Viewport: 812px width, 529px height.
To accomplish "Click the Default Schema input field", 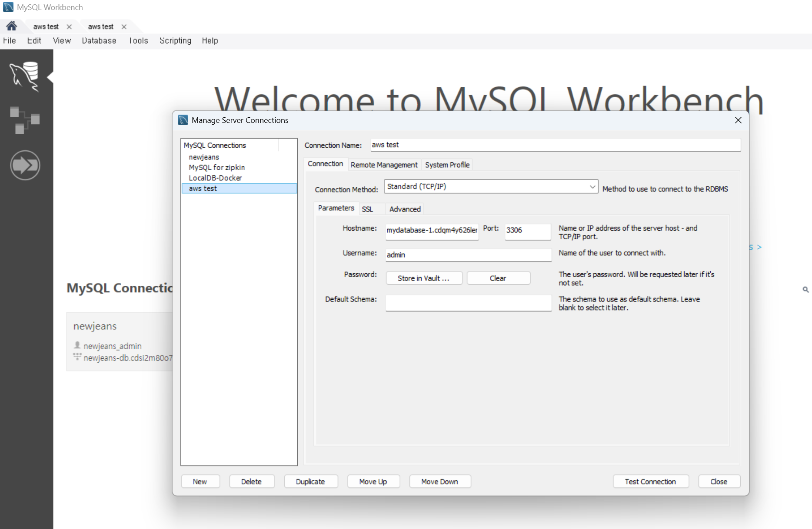I will click(x=469, y=303).
